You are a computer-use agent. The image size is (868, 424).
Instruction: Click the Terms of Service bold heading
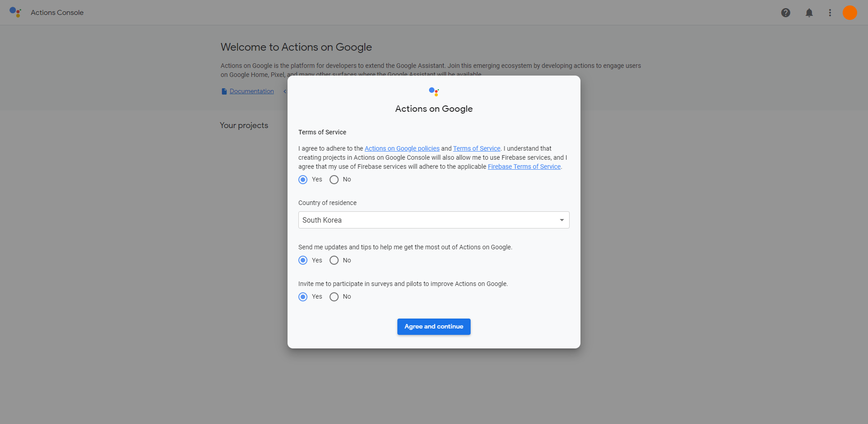coord(322,132)
